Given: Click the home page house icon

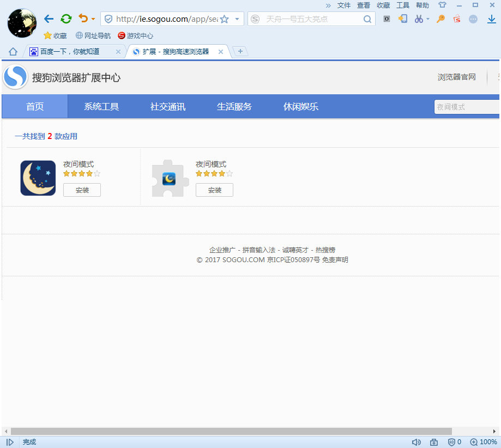Looking at the screenshot, I should tap(13, 51).
